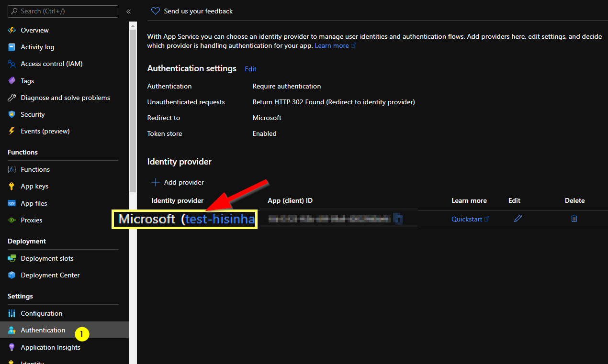Click the Security shield icon
Viewport: 608px width, 364px height.
12,114
